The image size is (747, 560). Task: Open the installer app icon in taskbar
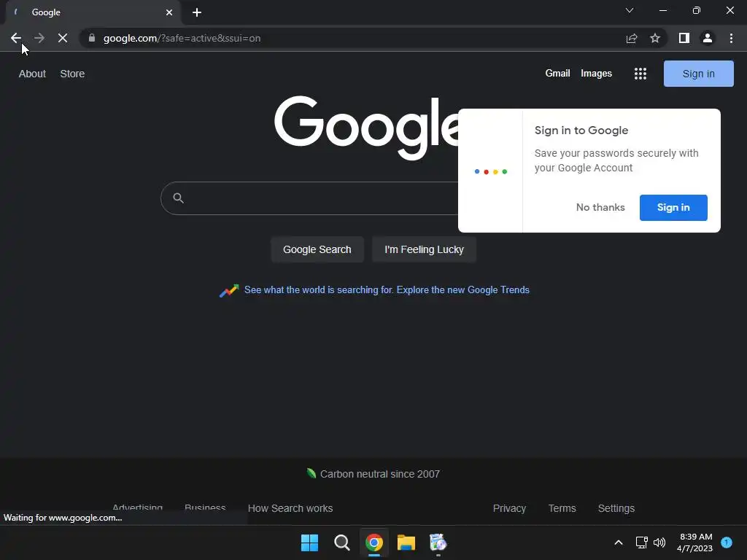pyautogui.click(x=438, y=542)
